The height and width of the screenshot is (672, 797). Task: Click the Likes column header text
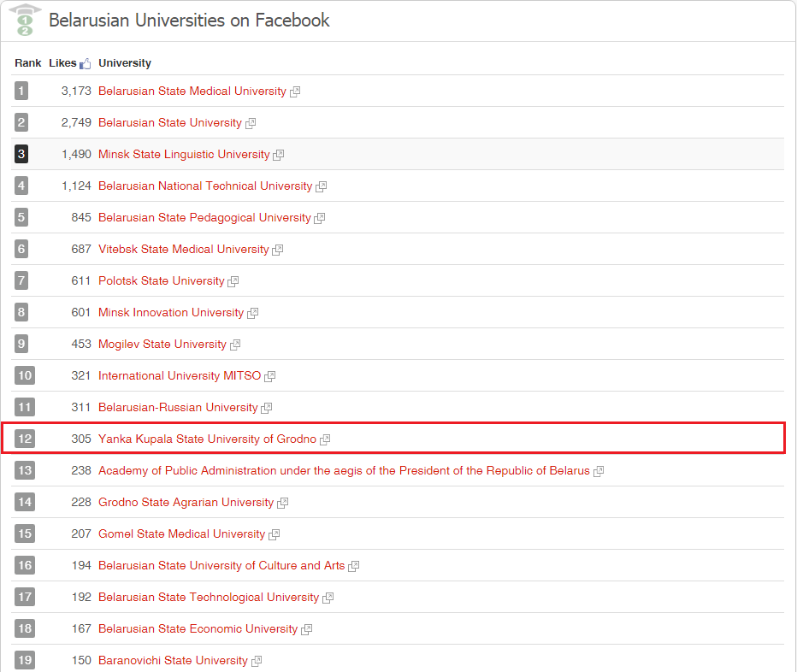point(62,62)
